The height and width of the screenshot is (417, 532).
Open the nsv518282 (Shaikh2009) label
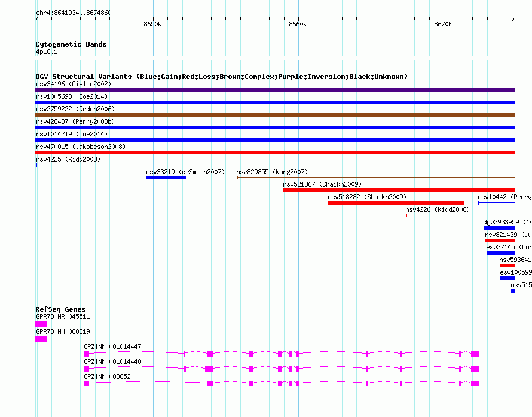pyautogui.click(x=367, y=197)
